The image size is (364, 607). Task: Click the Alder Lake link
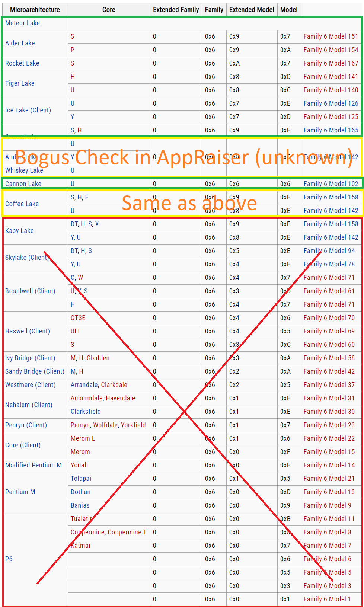tap(20, 43)
